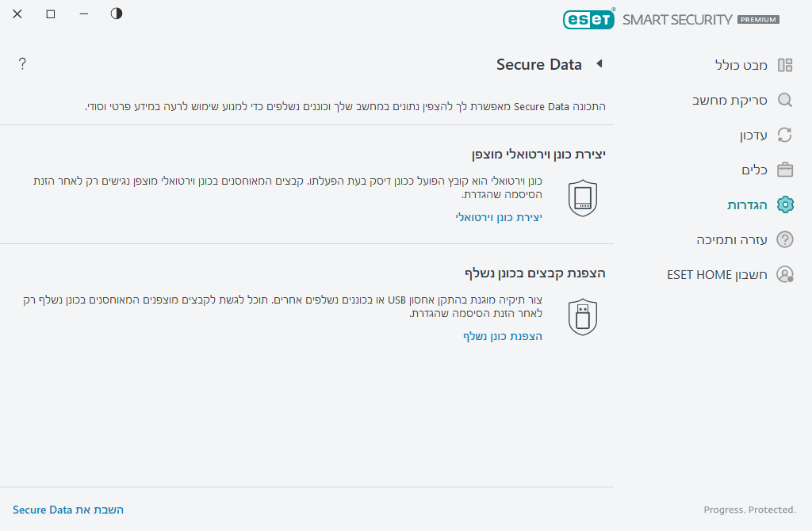This screenshot has height=531, width=812.
Task: Disable Secure Data via השבת את Secure Data
Action: point(68,510)
